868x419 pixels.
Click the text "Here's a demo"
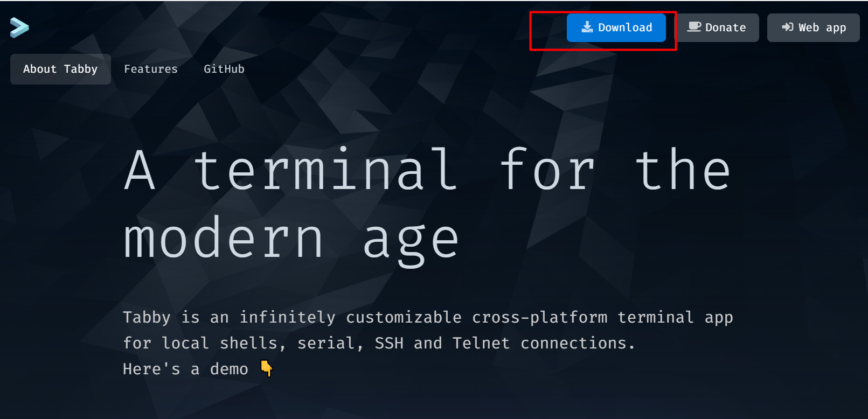[186, 369]
